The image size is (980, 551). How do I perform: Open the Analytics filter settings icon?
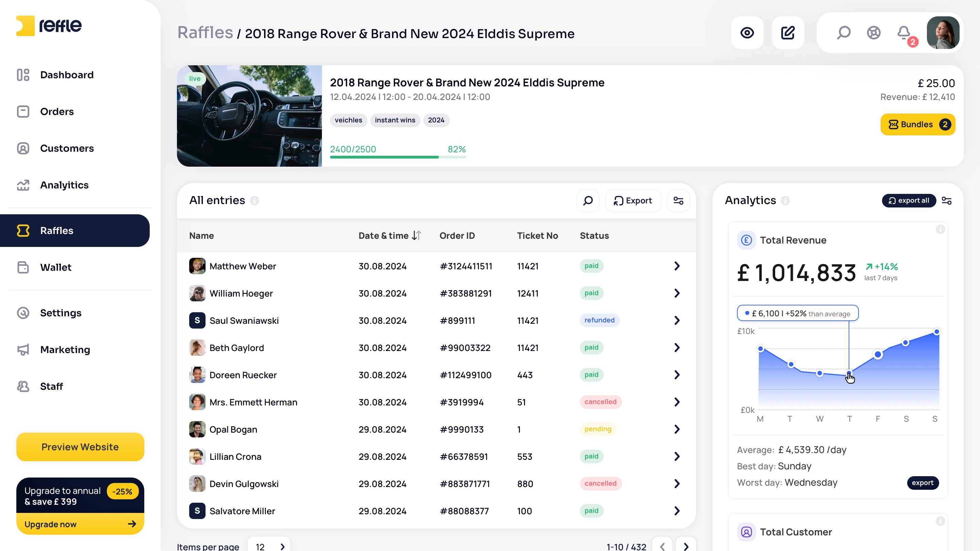coord(947,200)
